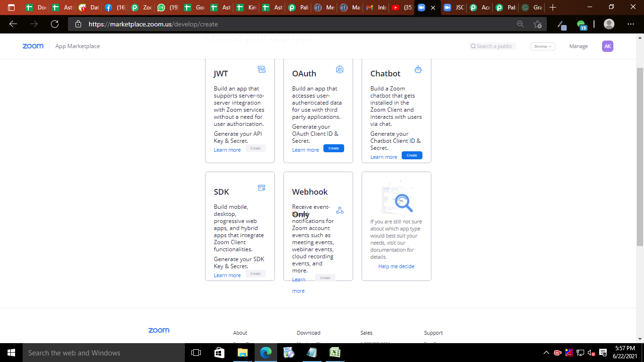Image resolution: width=644 pixels, height=362 pixels.
Task: Click the About footer heading
Action: (240, 333)
